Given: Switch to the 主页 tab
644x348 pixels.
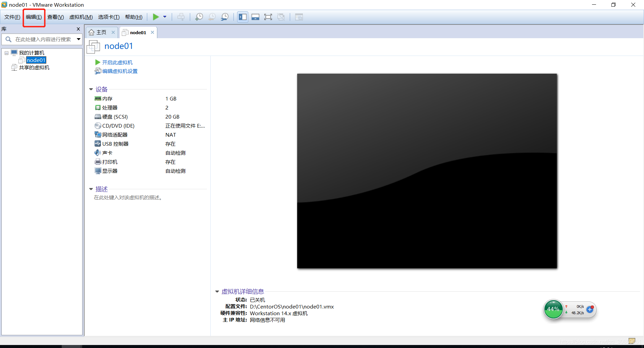Looking at the screenshot, I should (x=101, y=32).
